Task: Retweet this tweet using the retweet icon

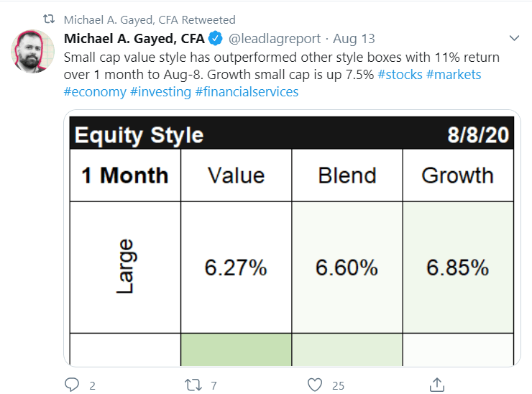Action: (193, 385)
